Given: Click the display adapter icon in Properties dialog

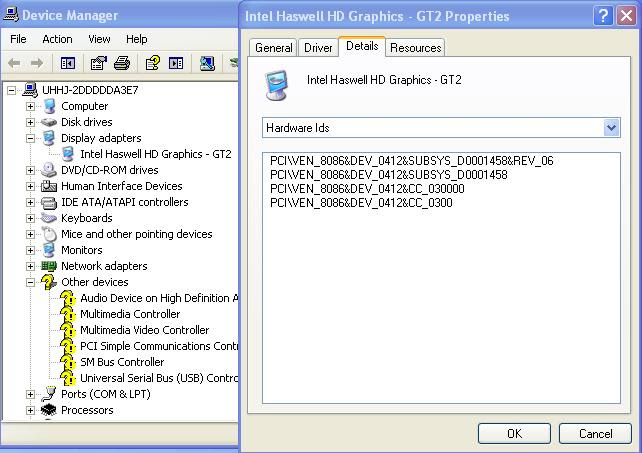Looking at the screenshot, I should coord(276,85).
